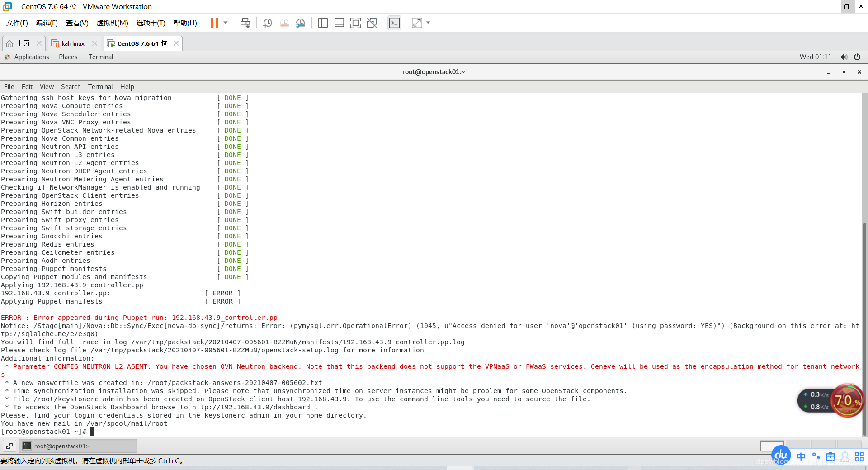Open the Terminal app menu in top bar
This screenshot has height=470, width=868.
101,57
